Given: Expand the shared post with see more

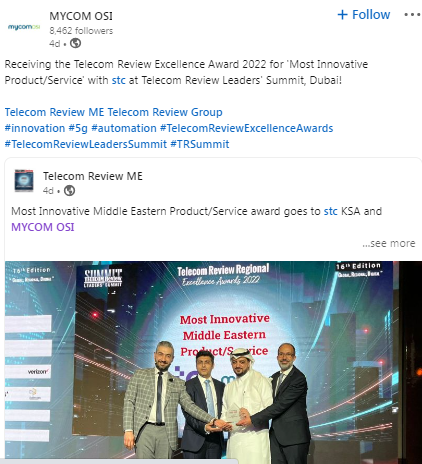Looking at the screenshot, I should tap(389, 243).
